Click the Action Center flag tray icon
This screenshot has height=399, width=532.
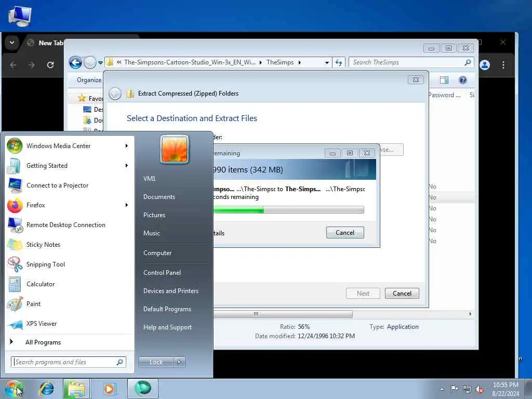pyautogui.click(x=454, y=389)
